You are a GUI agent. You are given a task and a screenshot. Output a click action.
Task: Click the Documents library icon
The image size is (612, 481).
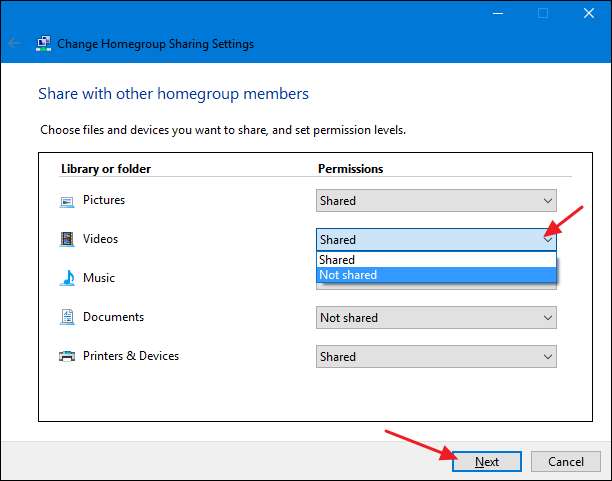(x=67, y=317)
